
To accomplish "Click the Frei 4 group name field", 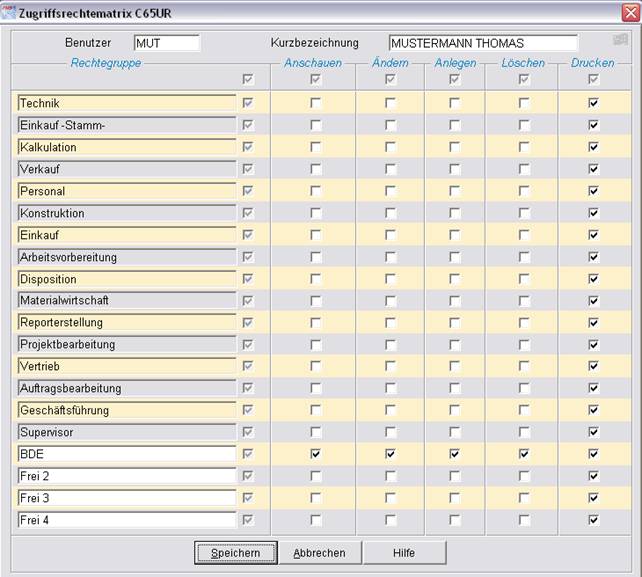I will (126, 520).
